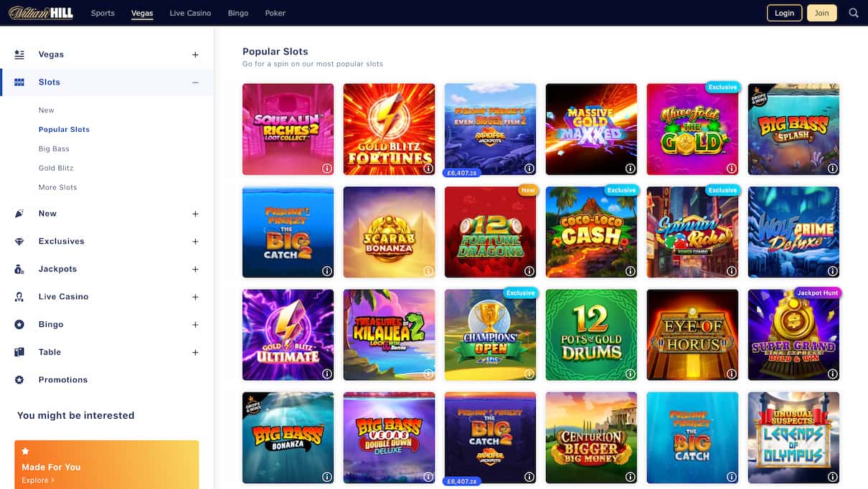Expand the New sidebar section
Screen dimensions: 868x489
[195, 214]
